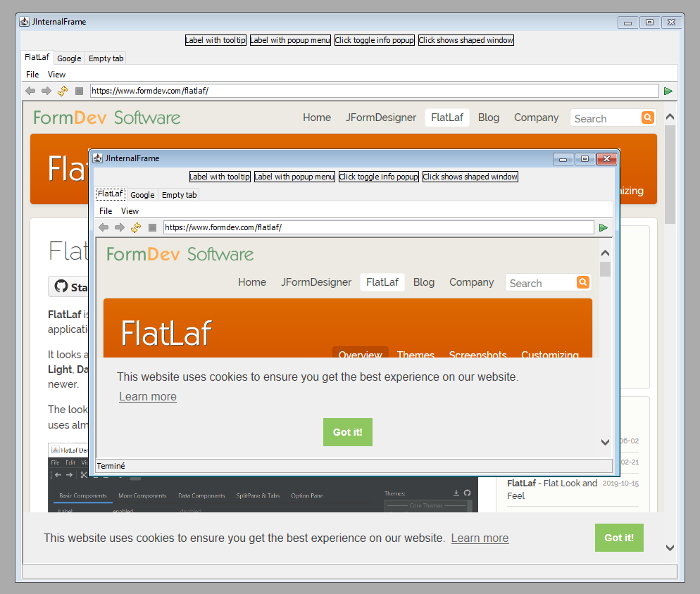Click 'Label with popup menu' in outer frame

290,40
